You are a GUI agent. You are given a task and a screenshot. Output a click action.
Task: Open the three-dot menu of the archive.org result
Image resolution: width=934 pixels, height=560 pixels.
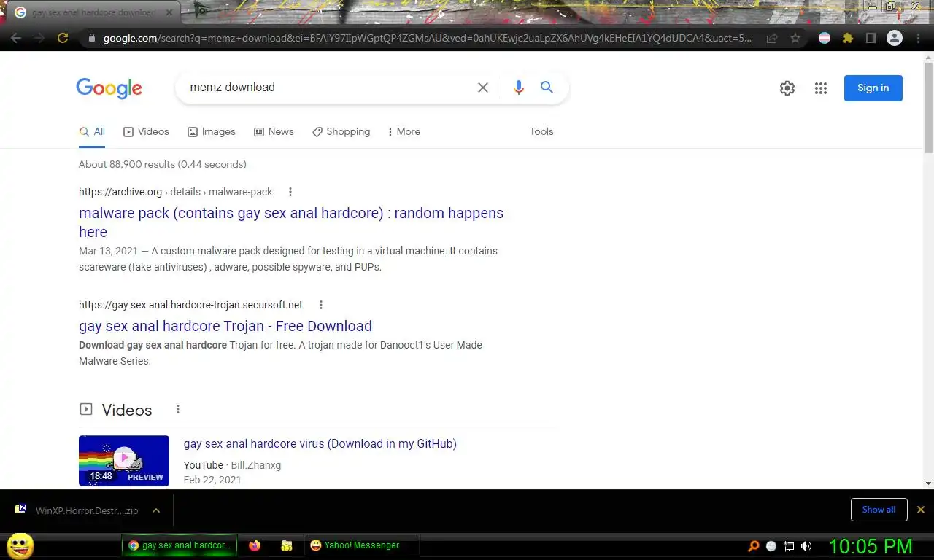(x=290, y=192)
